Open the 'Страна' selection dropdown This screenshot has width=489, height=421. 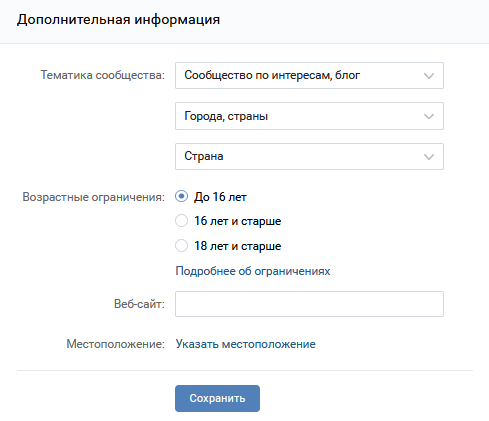pyautogui.click(x=309, y=156)
